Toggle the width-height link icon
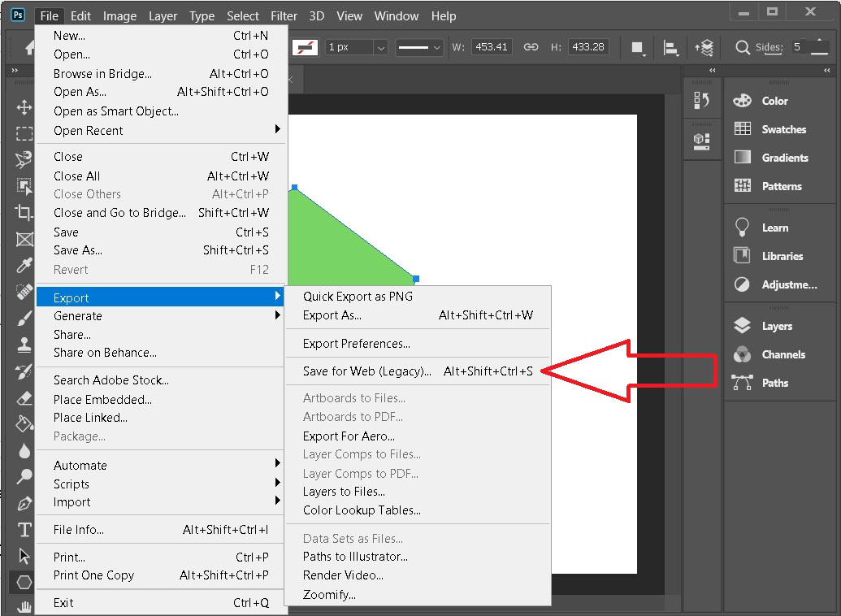 531,47
